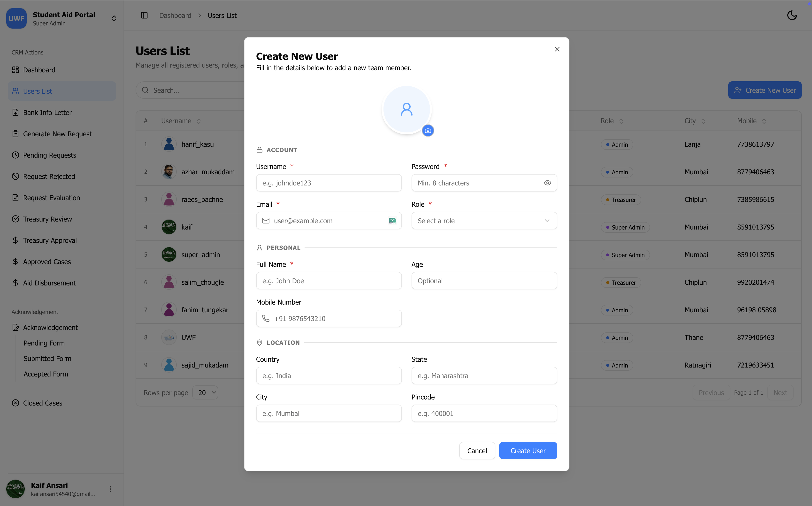Click the Create User button
Screen dimensions: 812x506
pos(528,451)
